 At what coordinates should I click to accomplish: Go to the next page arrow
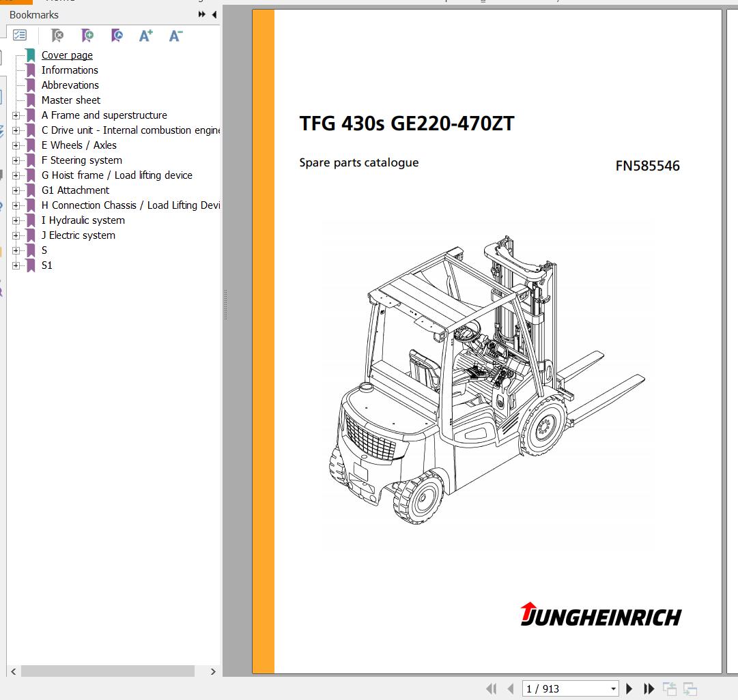[629, 689]
